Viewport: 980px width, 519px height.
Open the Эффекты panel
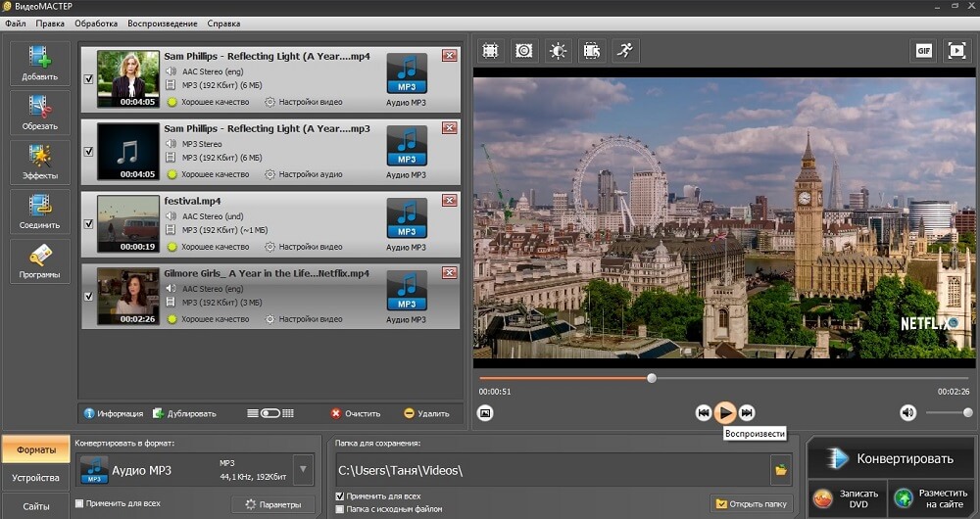[x=39, y=162]
